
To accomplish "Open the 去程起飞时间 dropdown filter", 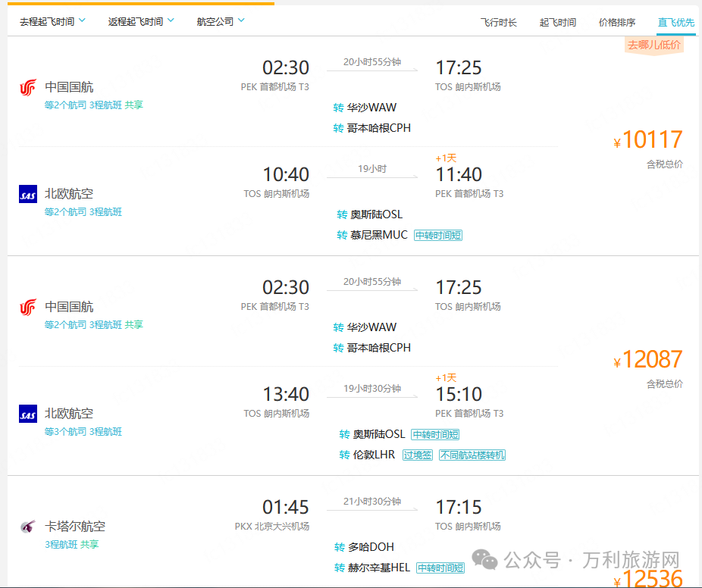I will [52, 21].
